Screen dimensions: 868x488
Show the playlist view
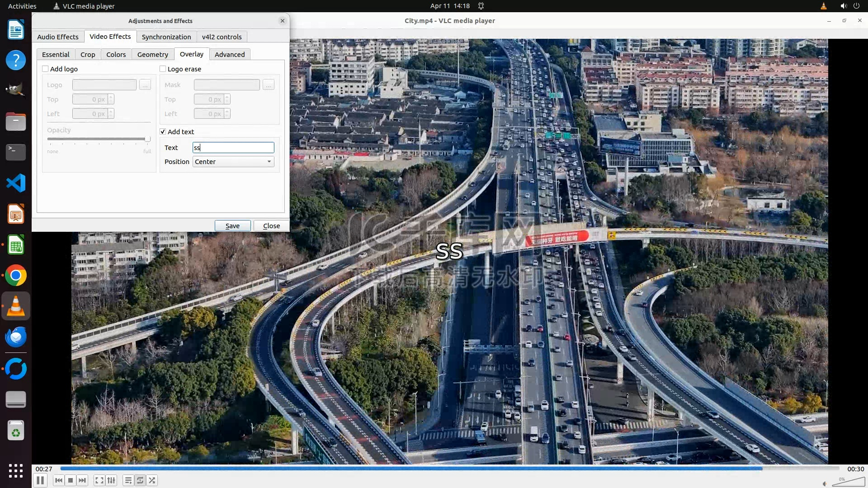[128, 480]
